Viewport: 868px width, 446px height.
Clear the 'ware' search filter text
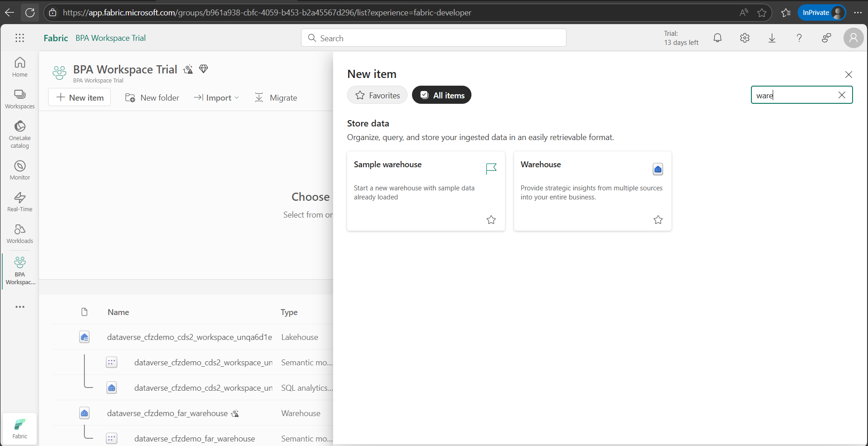point(842,95)
